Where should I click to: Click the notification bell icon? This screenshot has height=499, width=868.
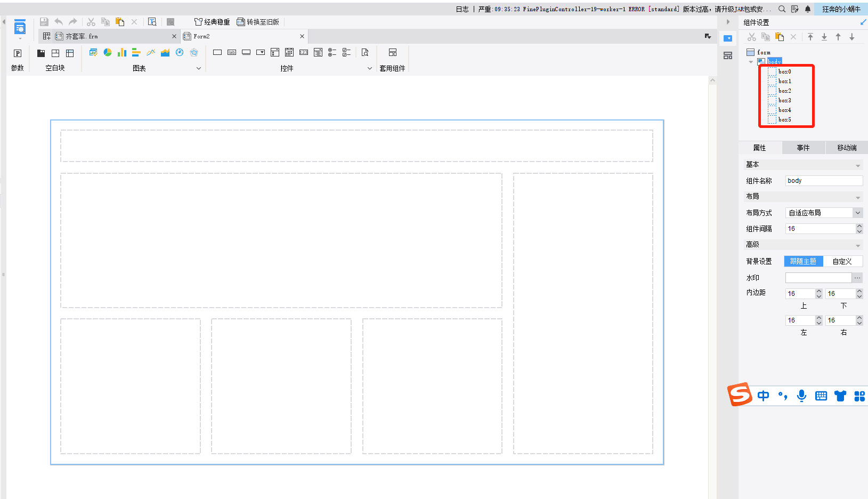point(808,9)
